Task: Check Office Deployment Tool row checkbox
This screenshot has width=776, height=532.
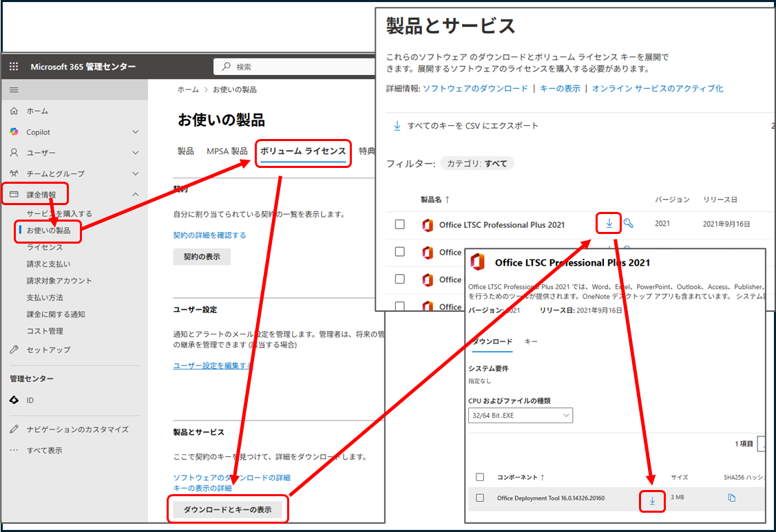Action: pyautogui.click(x=479, y=498)
